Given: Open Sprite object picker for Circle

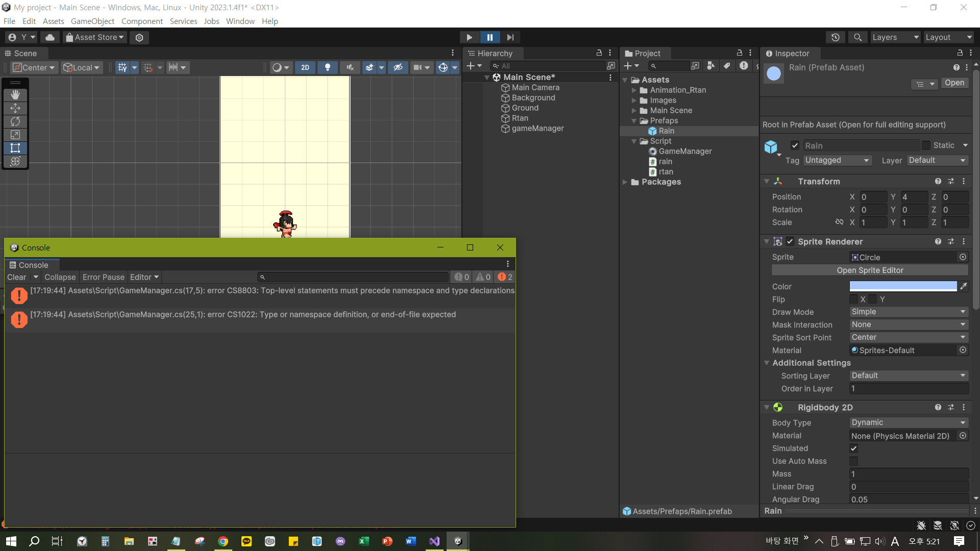Looking at the screenshot, I should (963, 258).
